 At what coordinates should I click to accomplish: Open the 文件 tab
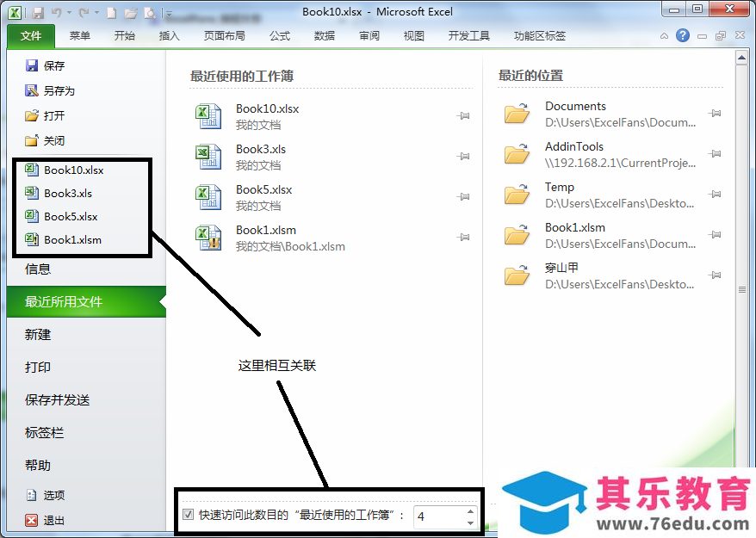coord(31,35)
